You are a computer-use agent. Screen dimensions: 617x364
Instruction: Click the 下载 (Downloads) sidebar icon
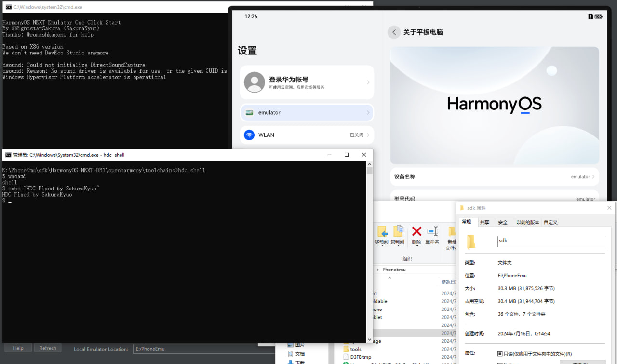coord(290,362)
